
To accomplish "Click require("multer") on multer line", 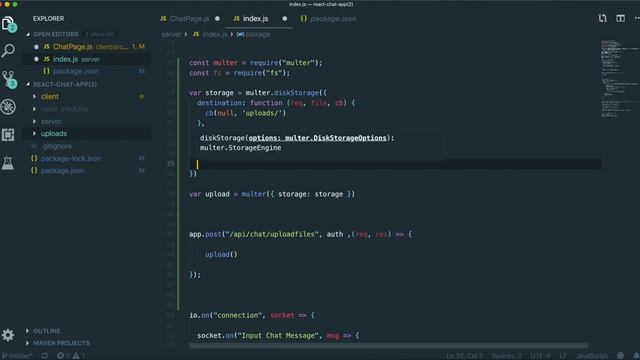I will click(284, 63).
